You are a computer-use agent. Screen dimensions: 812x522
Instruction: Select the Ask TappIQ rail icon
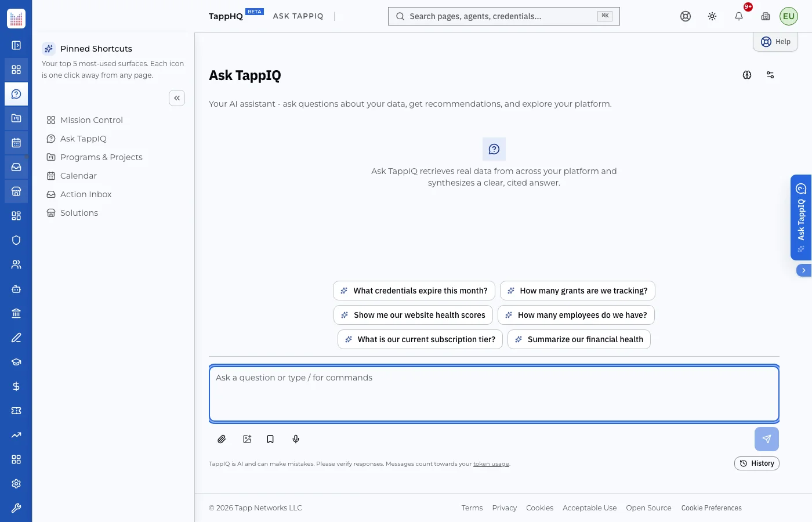[x=16, y=94]
